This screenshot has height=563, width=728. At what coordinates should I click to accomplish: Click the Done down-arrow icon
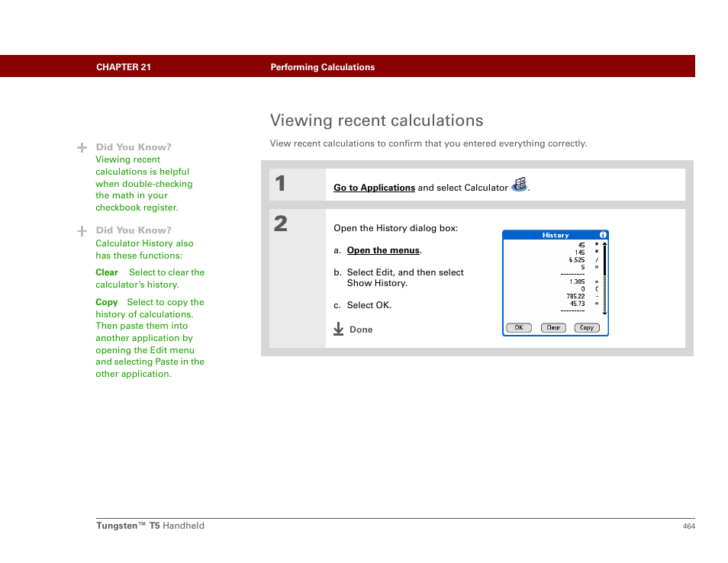click(339, 329)
